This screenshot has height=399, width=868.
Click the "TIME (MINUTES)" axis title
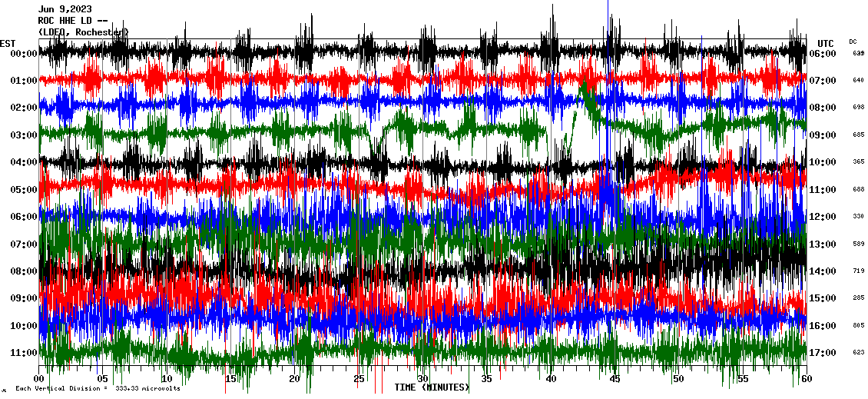point(432,387)
